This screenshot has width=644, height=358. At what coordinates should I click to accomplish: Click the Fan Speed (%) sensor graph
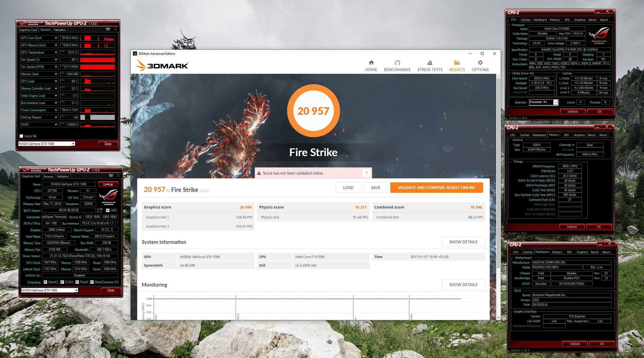click(x=97, y=60)
